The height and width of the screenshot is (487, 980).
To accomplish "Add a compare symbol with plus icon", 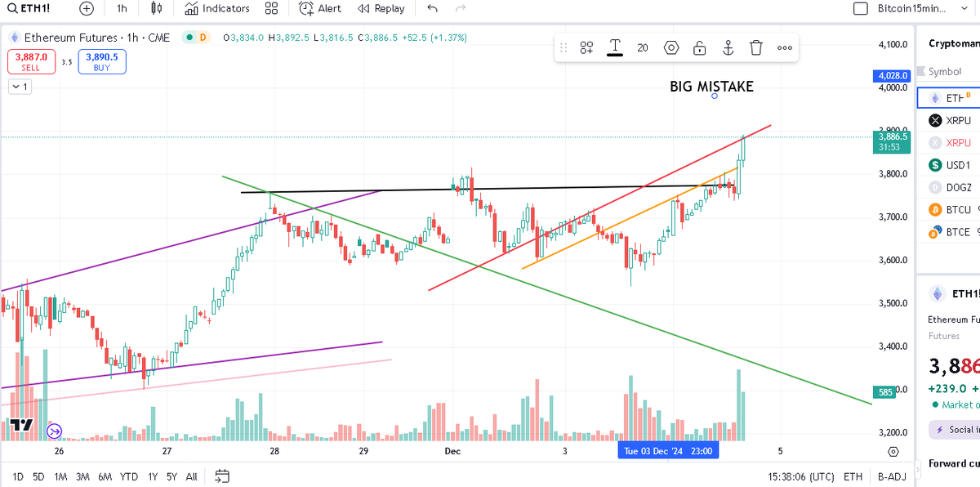I will coord(87,8).
